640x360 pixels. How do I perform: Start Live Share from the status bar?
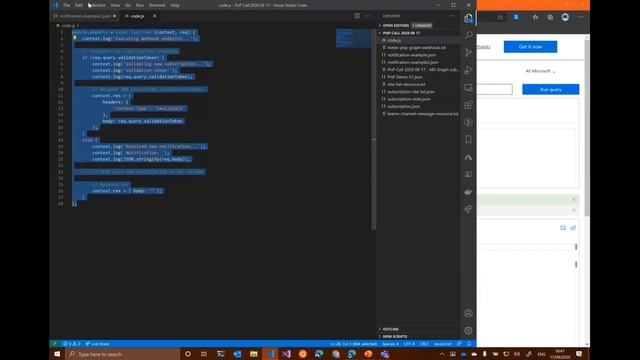pyautogui.click(x=97, y=344)
